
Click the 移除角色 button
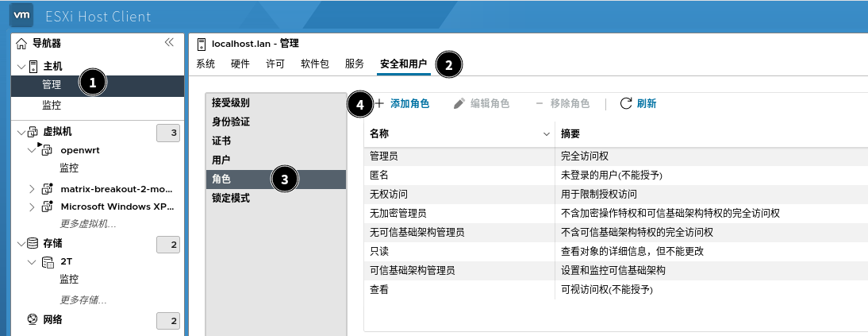tap(562, 103)
